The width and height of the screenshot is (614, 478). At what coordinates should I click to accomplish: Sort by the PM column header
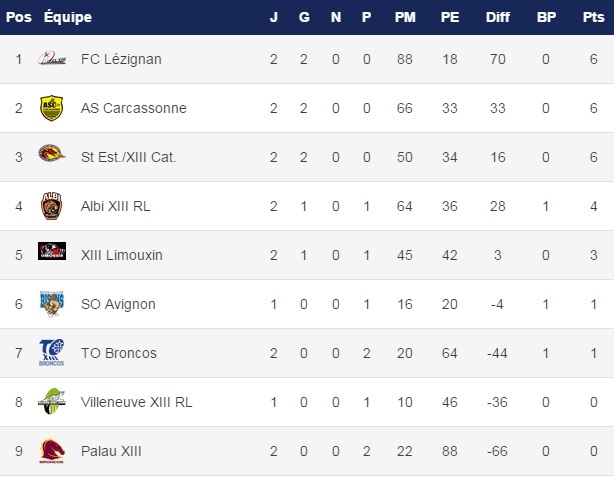[x=404, y=17]
